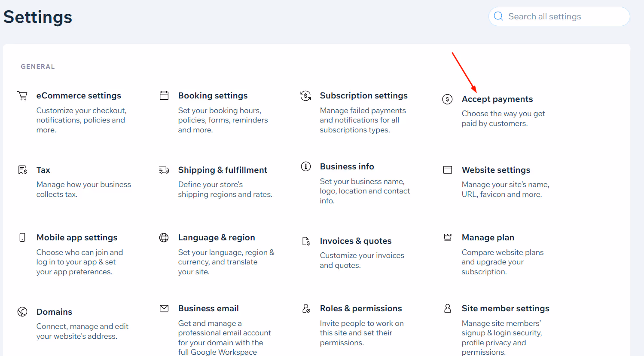Image resolution: width=644 pixels, height=356 pixels.
Task: Click the Domains globe icon
Action: 22,312
